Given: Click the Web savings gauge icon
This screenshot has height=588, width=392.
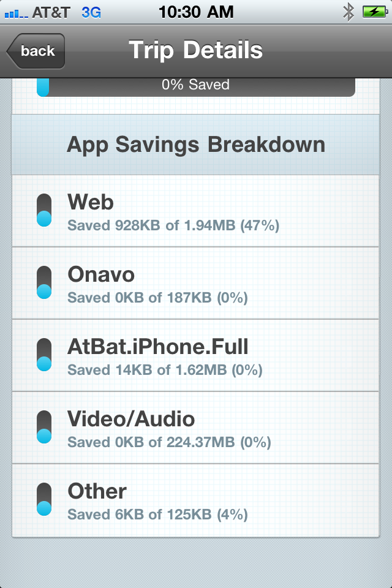Looking at the screenshot, I should click(x=44, y=211).
